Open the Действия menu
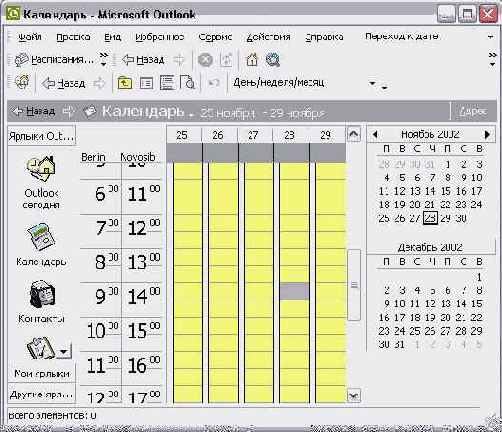Image resolution: width=502 pixels, height=432 pixels. tap(268, 37)
